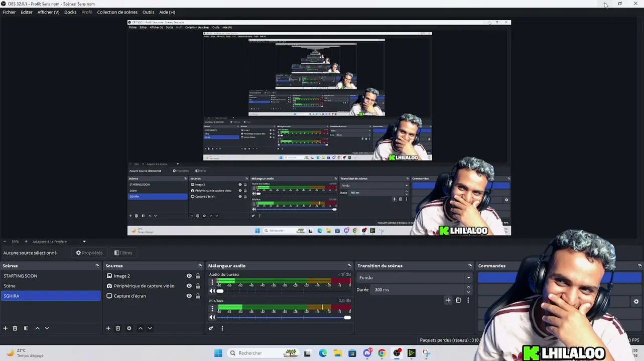Open source properties gear in Sources dock
The image size is (644, 361).
129,328
